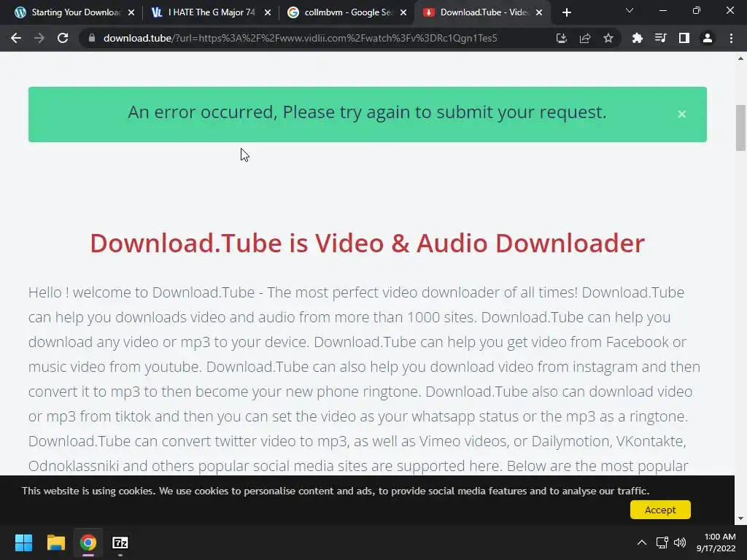Open the clock and date flyout
The height and width of the screenshot is (560, 747).
point(716,542)
